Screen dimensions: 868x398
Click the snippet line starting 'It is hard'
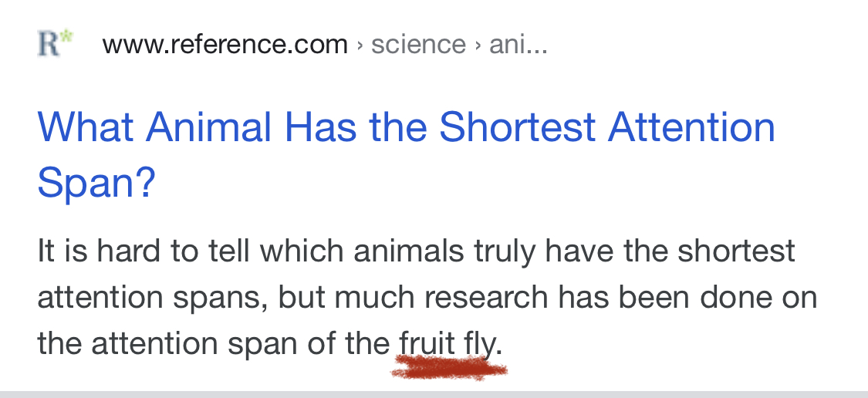click(417, 251)
